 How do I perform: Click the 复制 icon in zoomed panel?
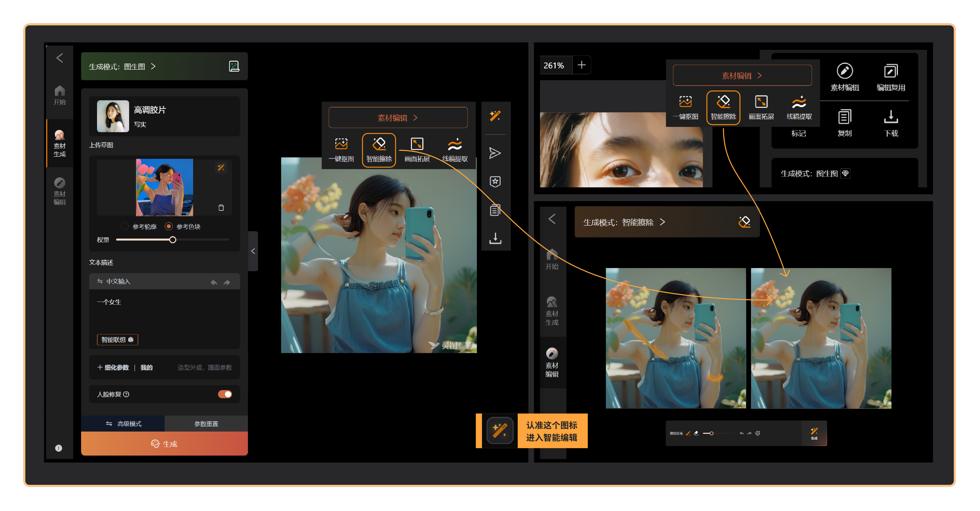(845, 116)
